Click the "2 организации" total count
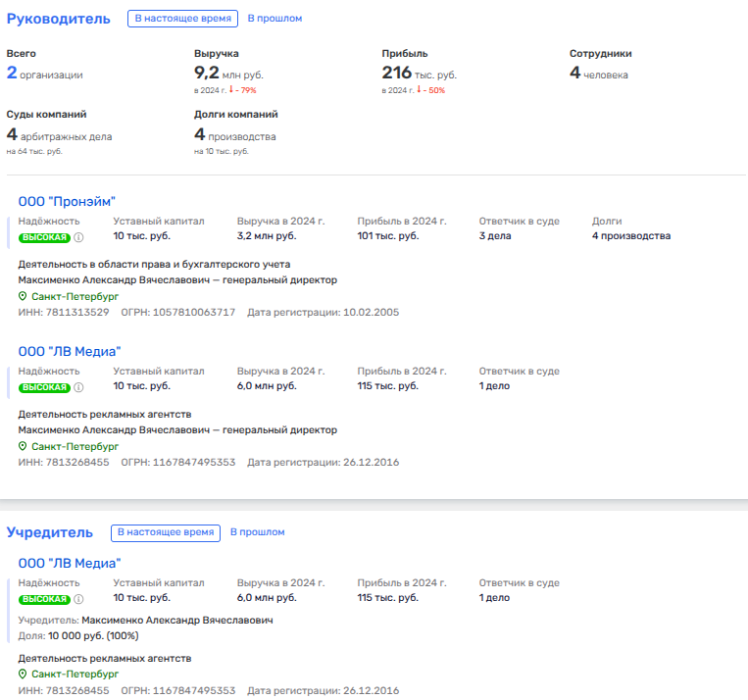Viewport: 748px width, 700px height. pos(45,74)
